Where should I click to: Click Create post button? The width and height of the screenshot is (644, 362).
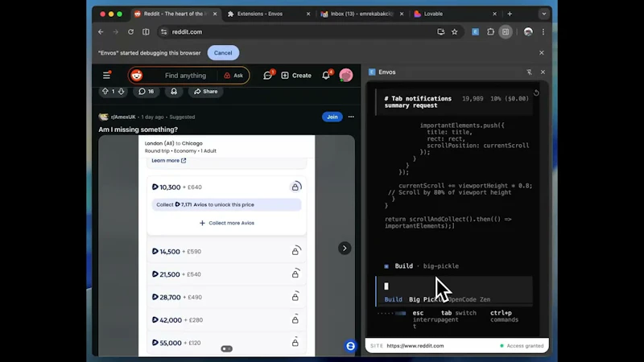click(296, 76)
